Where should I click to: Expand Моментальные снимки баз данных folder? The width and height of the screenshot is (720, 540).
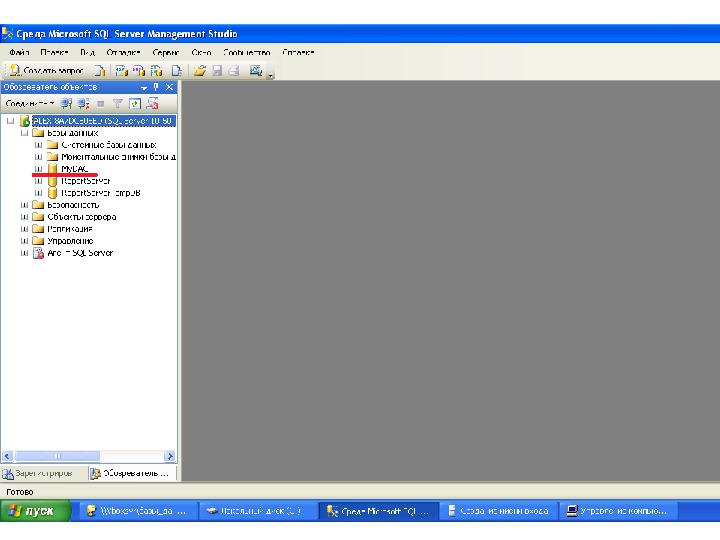tap(38, 157)
